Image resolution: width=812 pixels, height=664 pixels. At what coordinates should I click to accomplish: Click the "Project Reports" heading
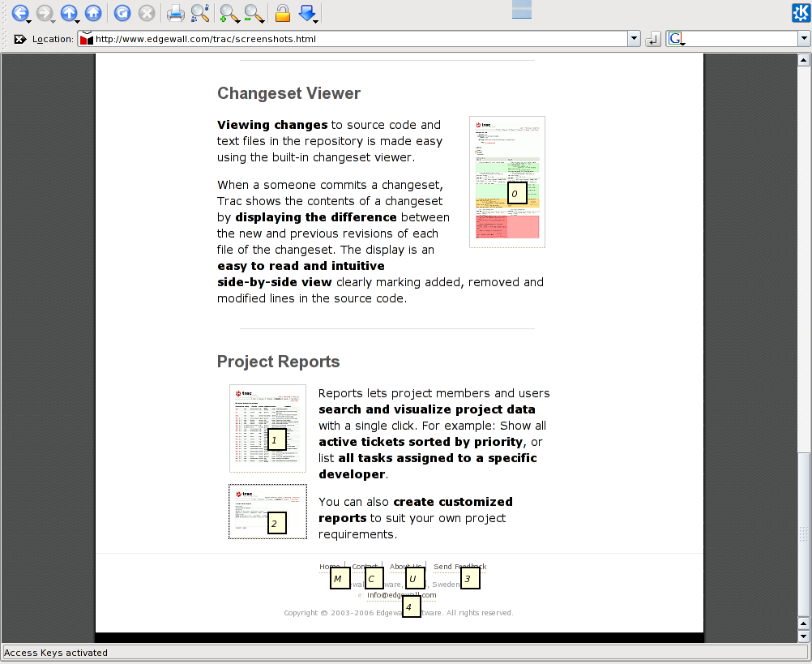click(x=278, y=362)
